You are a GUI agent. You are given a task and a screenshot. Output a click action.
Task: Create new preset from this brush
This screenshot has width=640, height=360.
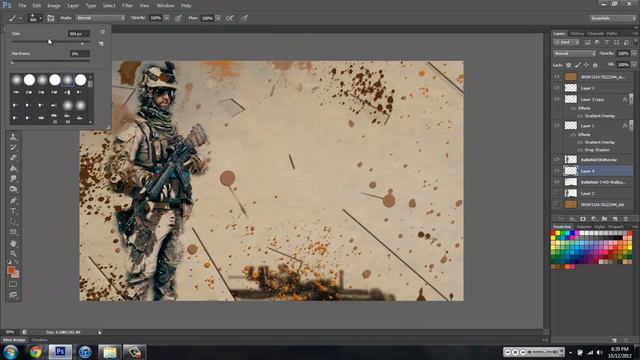(101, 43)
